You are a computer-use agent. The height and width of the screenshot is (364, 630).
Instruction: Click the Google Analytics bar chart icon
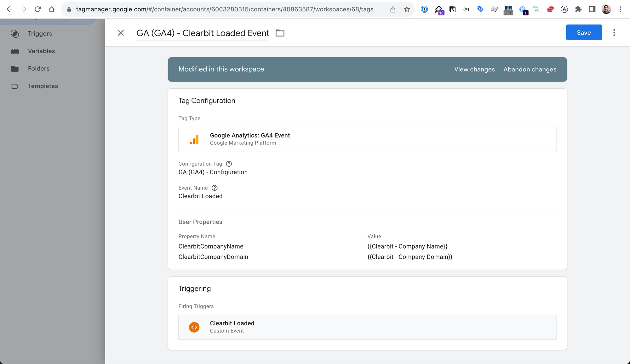click(x=194, y=139)
